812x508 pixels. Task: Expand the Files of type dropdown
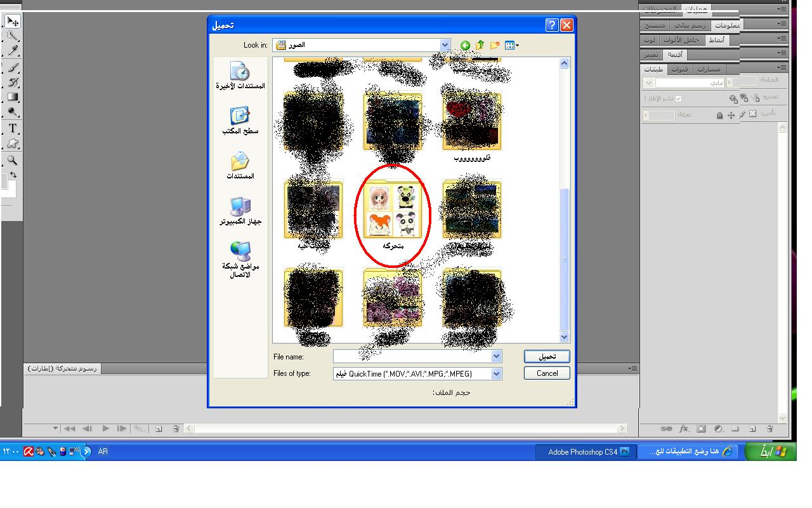point(496,374)
